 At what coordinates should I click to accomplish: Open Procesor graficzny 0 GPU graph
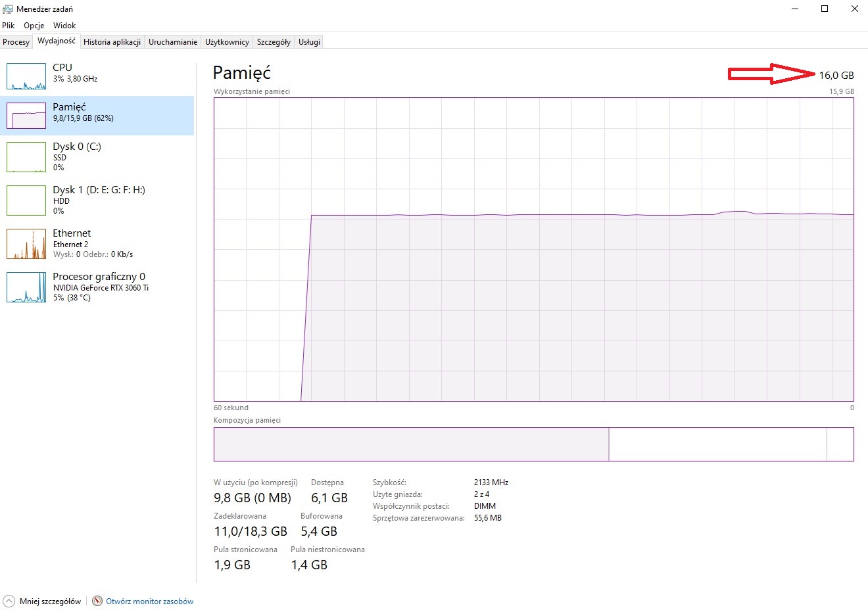coord(26,287)
